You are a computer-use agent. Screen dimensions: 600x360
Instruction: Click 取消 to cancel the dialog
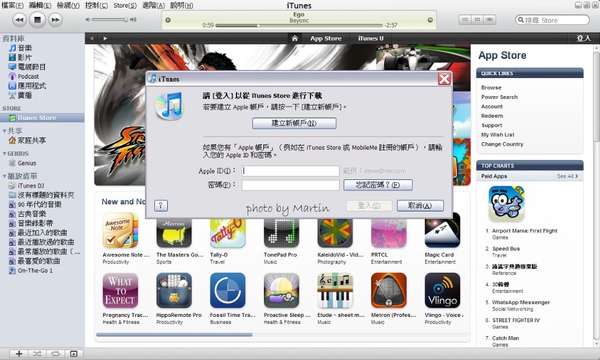coord(420,206)
